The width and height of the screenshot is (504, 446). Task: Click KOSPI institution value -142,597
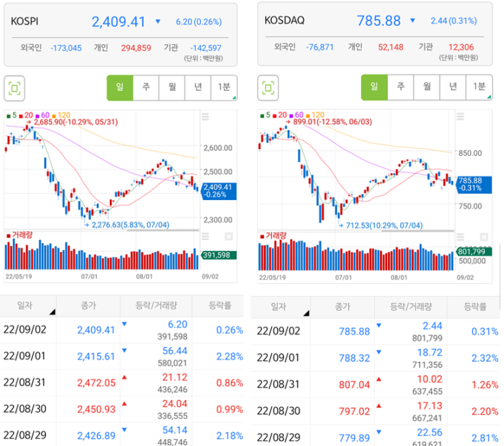pos(206,48)
